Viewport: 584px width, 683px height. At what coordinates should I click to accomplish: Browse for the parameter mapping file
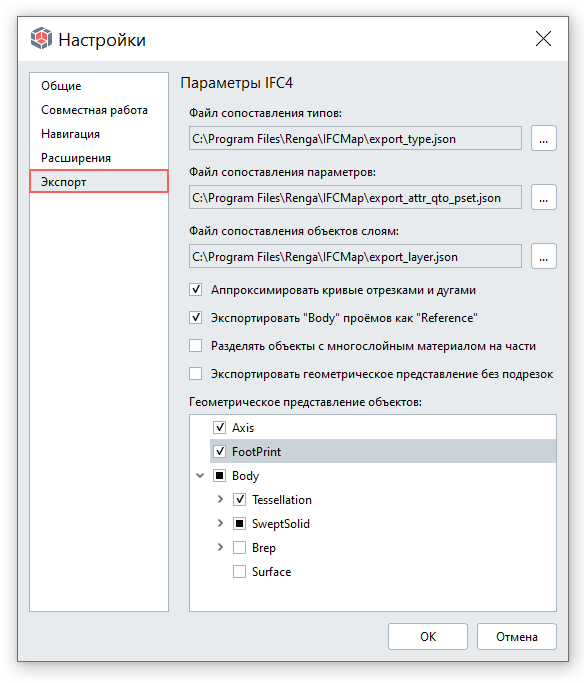543,197
